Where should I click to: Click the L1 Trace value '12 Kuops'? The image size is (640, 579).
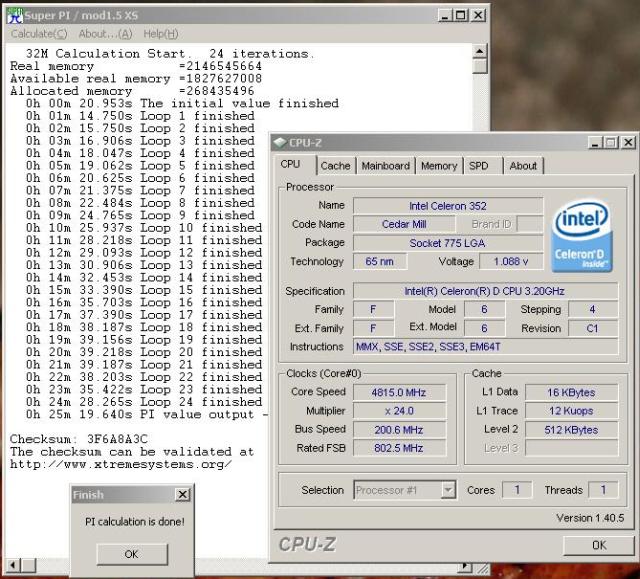tap(571, 411)
